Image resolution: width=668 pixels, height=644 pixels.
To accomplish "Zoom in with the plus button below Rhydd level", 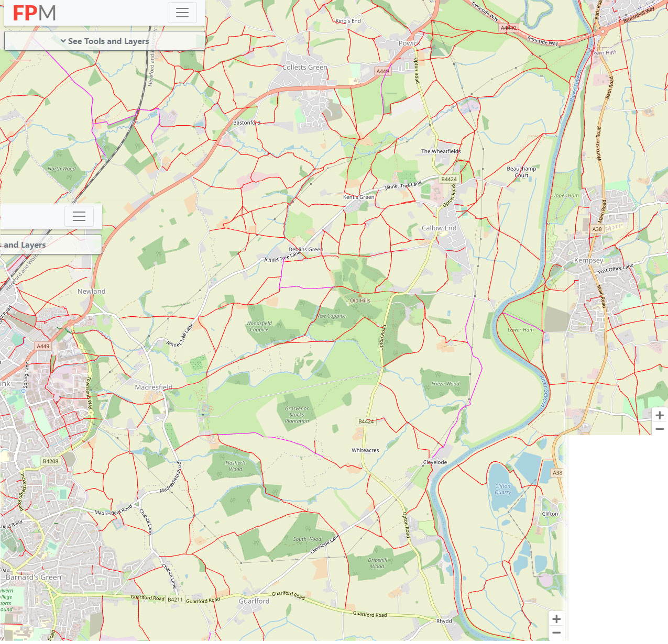I will [x=556, y=619].
